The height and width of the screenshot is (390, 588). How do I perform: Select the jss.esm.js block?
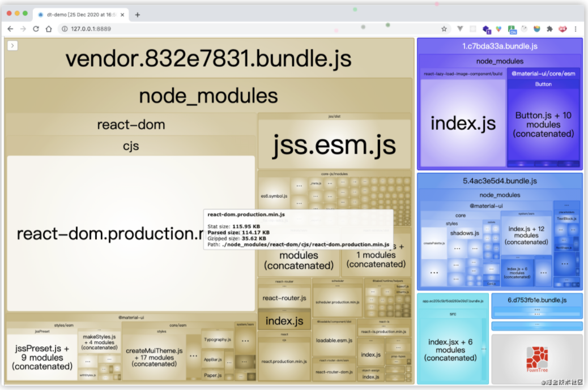[334, 144]
